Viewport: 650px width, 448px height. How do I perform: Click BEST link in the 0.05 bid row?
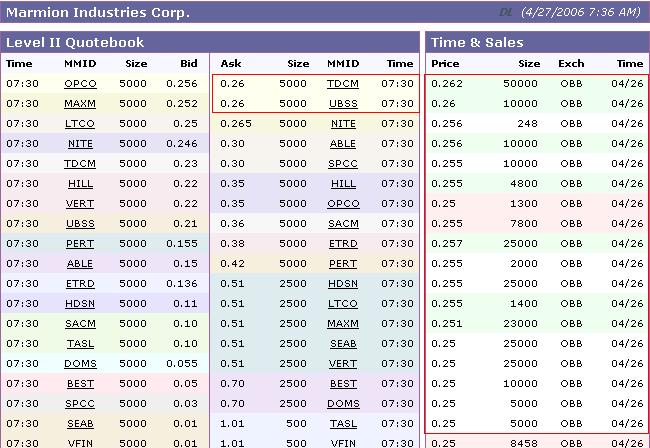pyautogui.click(x=80, y=384)
